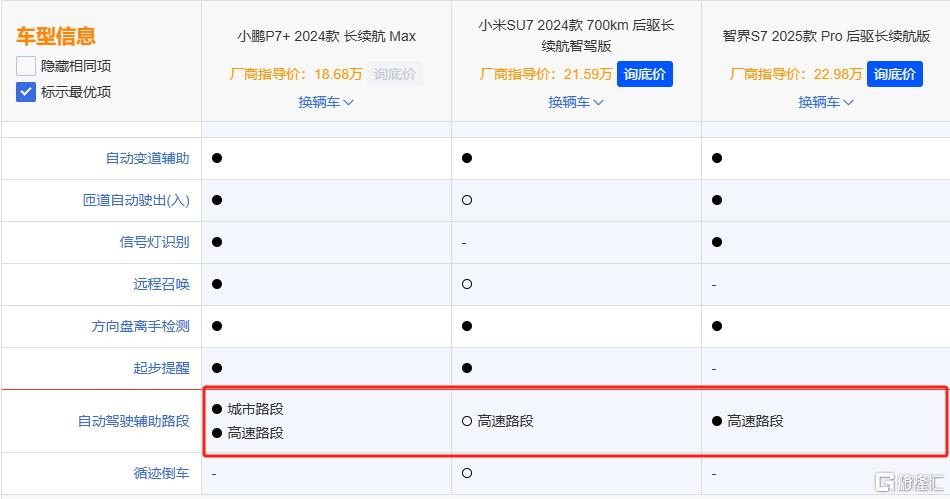Click 小鹏P7+ filled dot in 远程召唤 row

[x=217, y=284]
